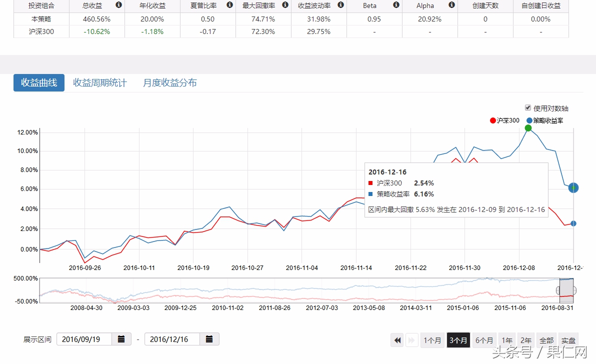This screenshot has width=596, height=364.
Task: Switch to the 收益周期统计 tab
Action: [x=100, y=82]
